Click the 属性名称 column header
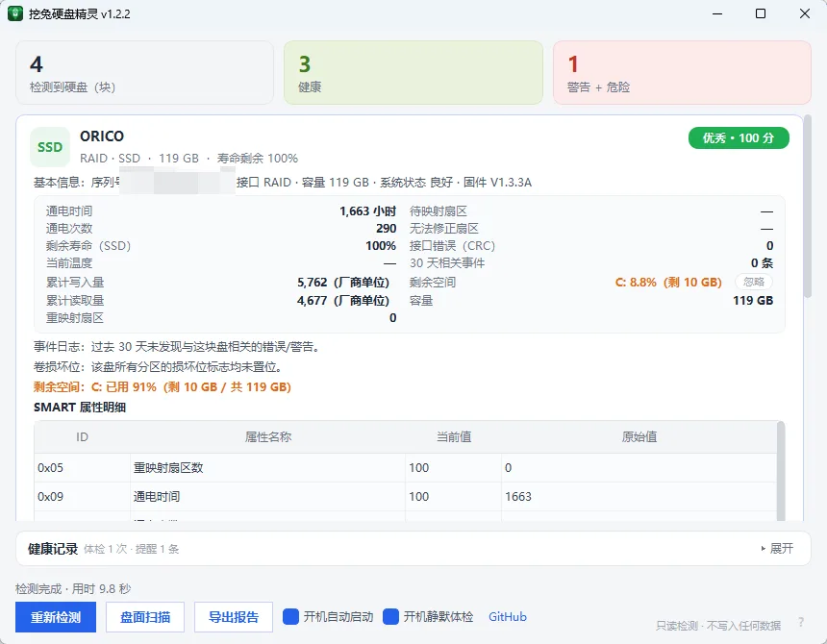The height and width of the screenshot is (644, 827). [x=268, y=437]
